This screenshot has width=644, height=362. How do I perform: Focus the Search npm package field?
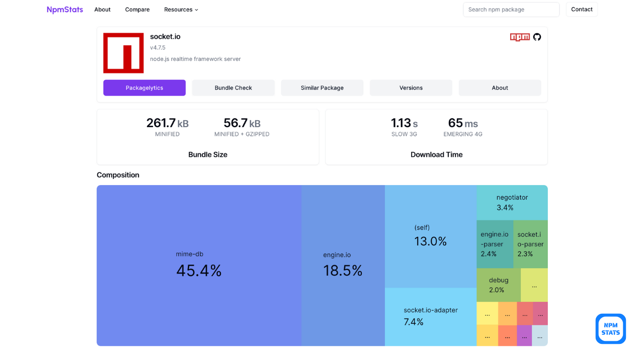511,10
